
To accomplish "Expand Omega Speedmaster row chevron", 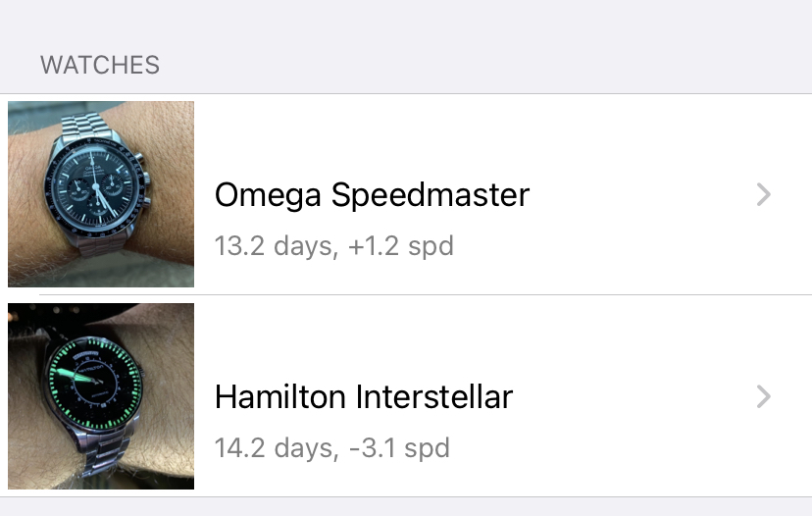I will click(765, 194).
